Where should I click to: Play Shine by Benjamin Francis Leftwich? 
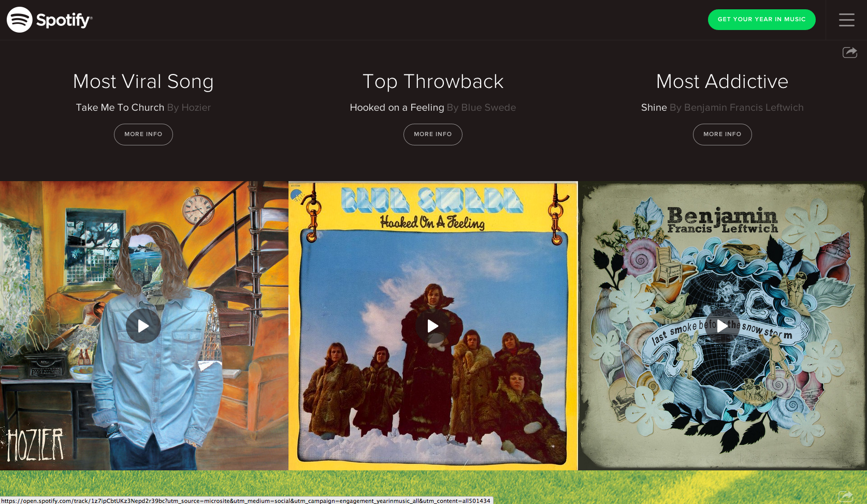tap(722, 326)
